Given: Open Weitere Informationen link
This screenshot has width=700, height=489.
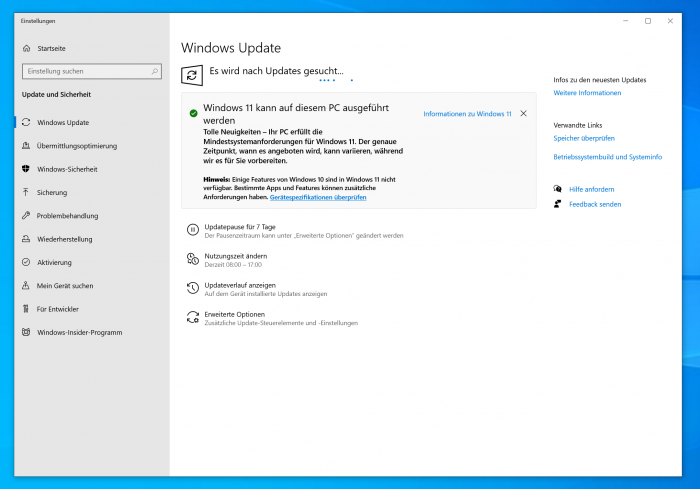Looking at the screenshot, I should (x=587, y=93).
